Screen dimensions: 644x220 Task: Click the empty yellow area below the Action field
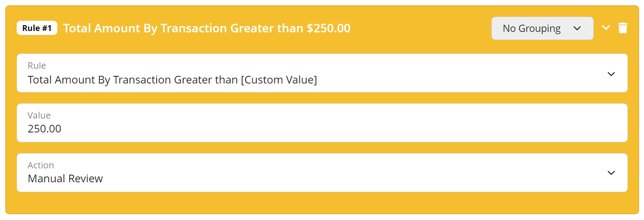[322, 202]
